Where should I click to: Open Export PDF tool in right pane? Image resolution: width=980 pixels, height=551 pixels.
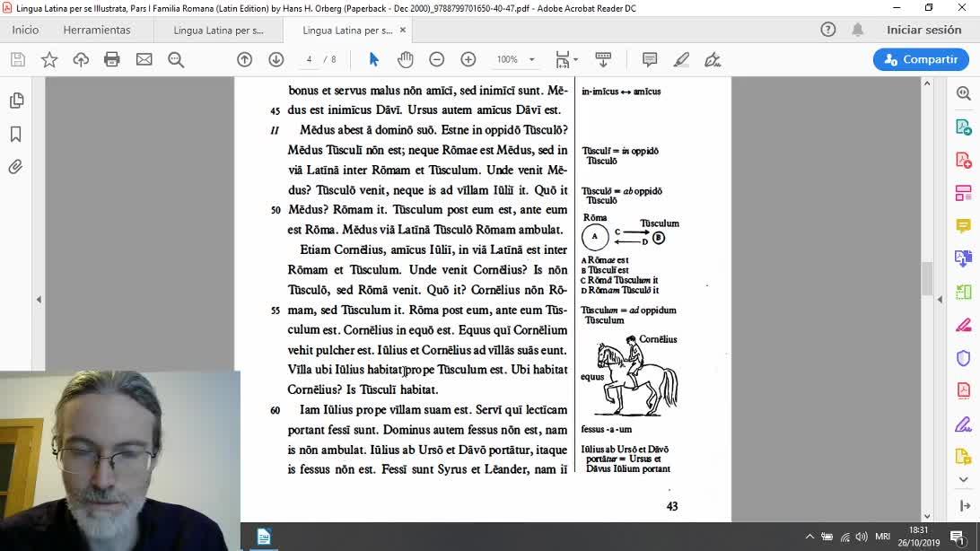(963, 127)
